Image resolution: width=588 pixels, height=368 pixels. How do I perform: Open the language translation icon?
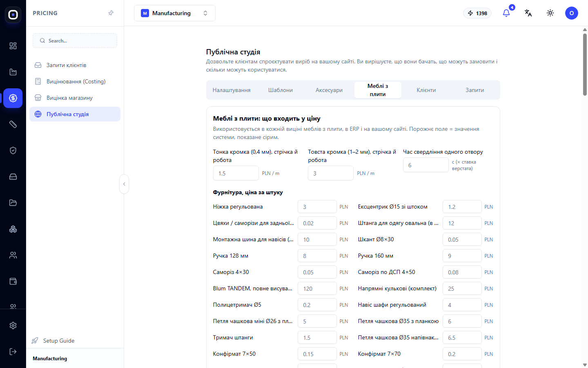[528, 13]
